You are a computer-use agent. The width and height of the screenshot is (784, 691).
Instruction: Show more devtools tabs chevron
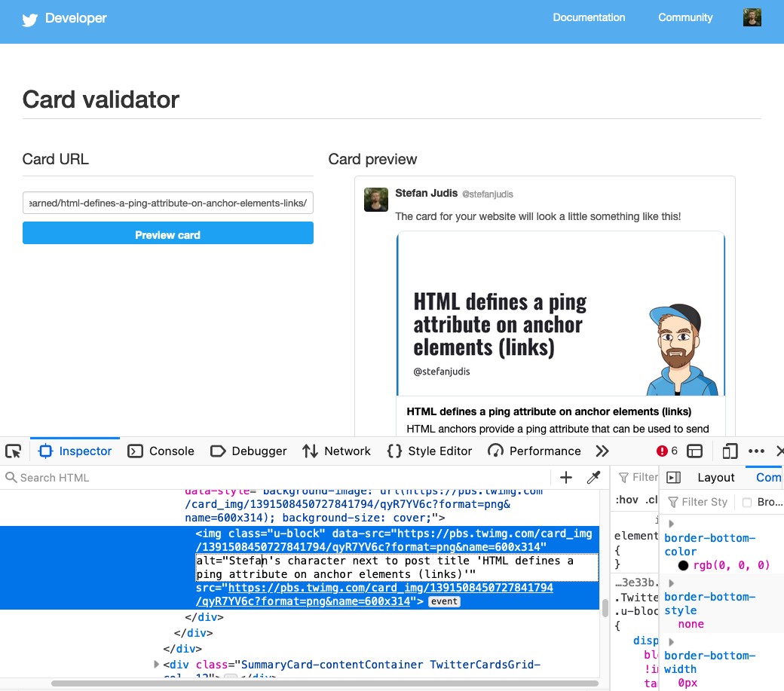point(602,451)
